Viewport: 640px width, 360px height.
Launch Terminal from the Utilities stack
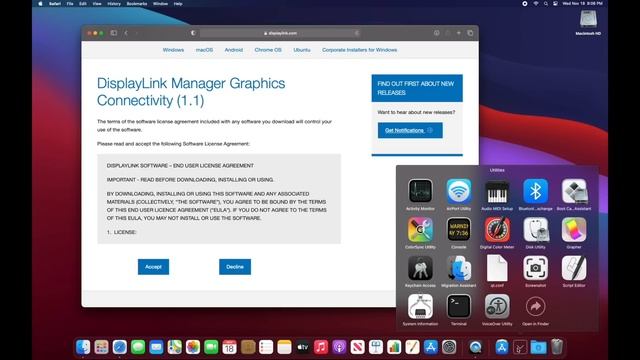[458, 306]
